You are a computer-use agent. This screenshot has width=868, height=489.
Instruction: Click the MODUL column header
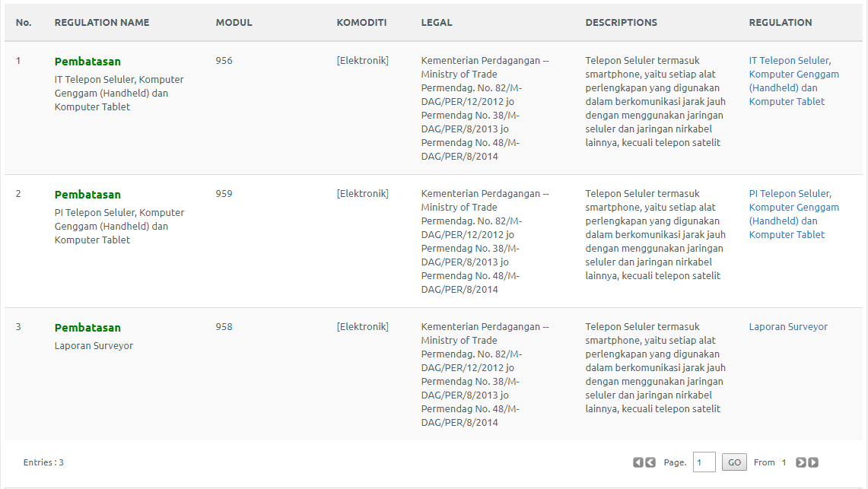click(x=234, y=23)
